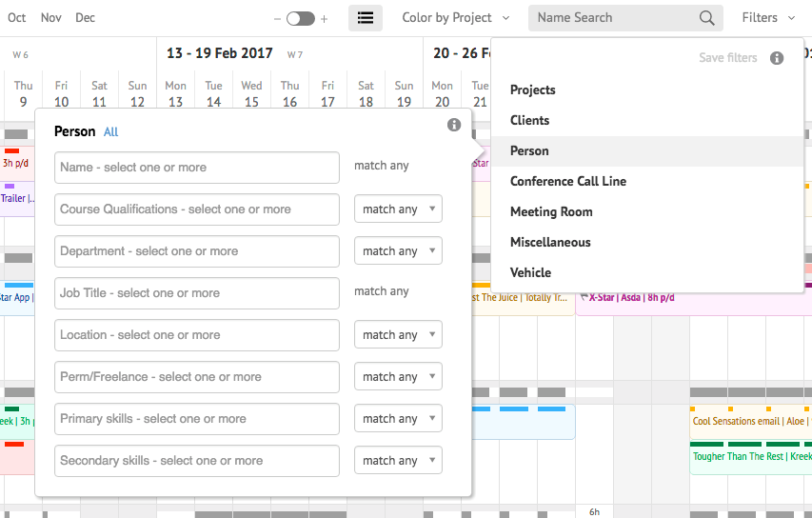Click the Job Title selection field
812x518 pixels.
tap(197, 293)
